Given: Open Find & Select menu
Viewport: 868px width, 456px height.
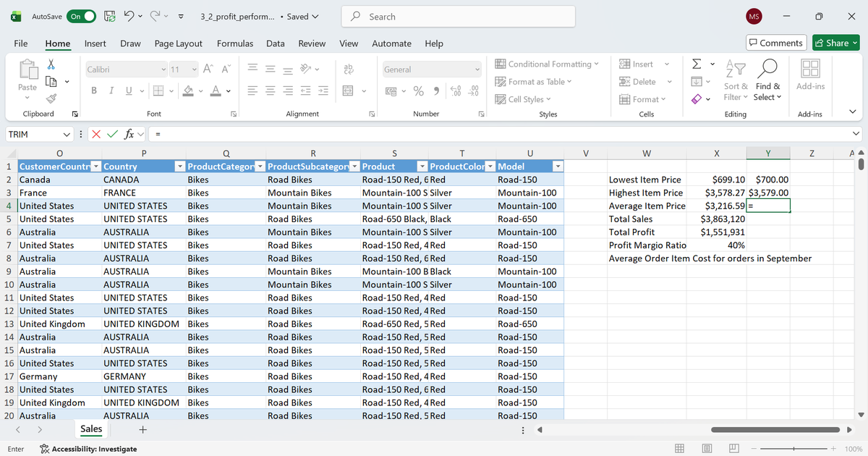Looking at the screenshot, I should [x=767, y=80].
